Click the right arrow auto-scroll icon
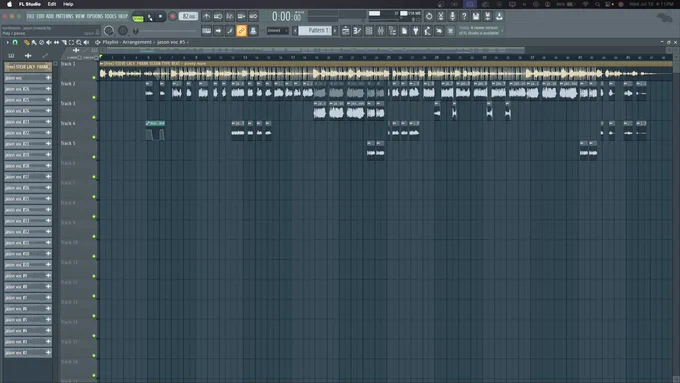Viewport: 680px width, 383px height. [x=218, y=31]
